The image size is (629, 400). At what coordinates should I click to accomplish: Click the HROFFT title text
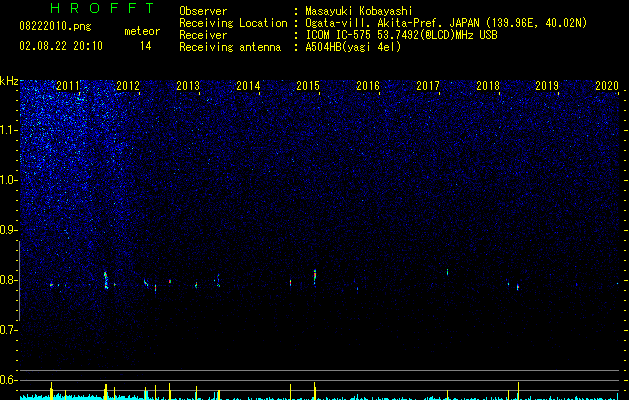(x=103, y=8)
